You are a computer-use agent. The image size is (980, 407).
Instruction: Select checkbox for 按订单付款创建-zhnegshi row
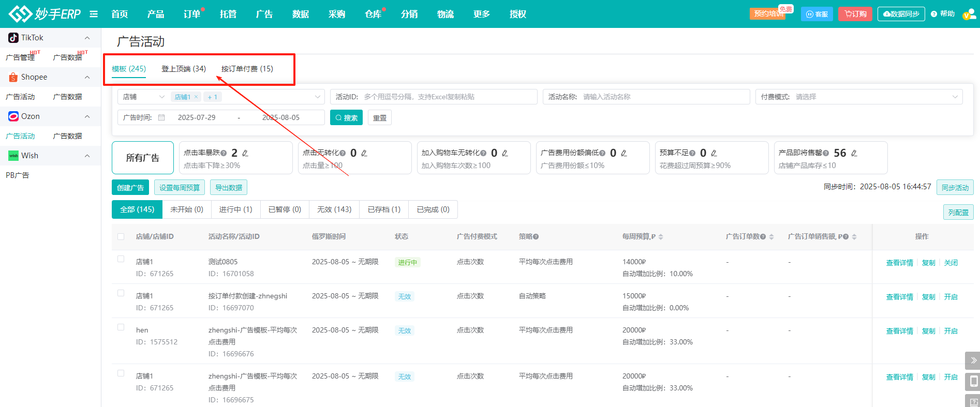pos(121,293)
